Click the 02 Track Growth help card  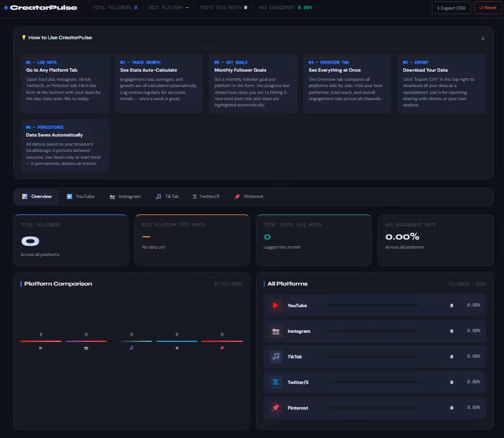[159, 84]
